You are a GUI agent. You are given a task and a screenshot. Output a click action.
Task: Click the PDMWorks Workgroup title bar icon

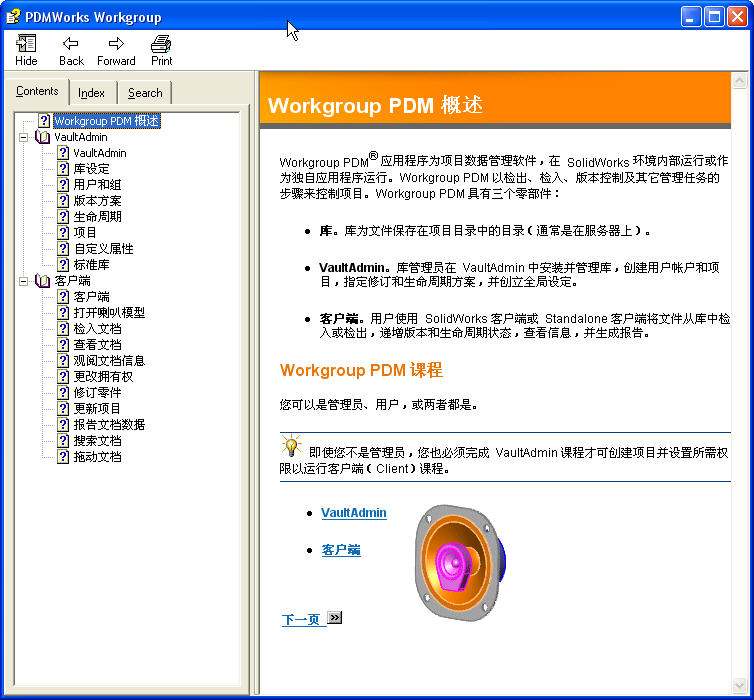(13, 17)
